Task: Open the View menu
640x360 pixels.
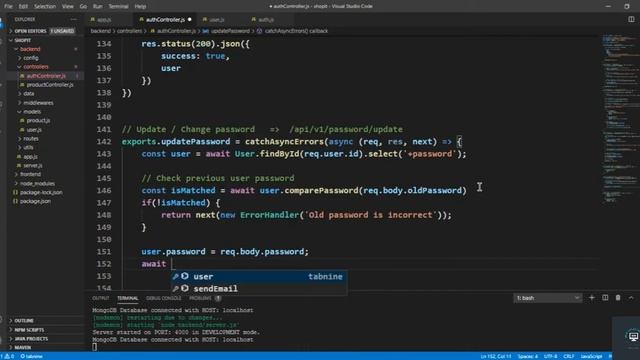Action: pyautogui.click(x=68, y=7)
